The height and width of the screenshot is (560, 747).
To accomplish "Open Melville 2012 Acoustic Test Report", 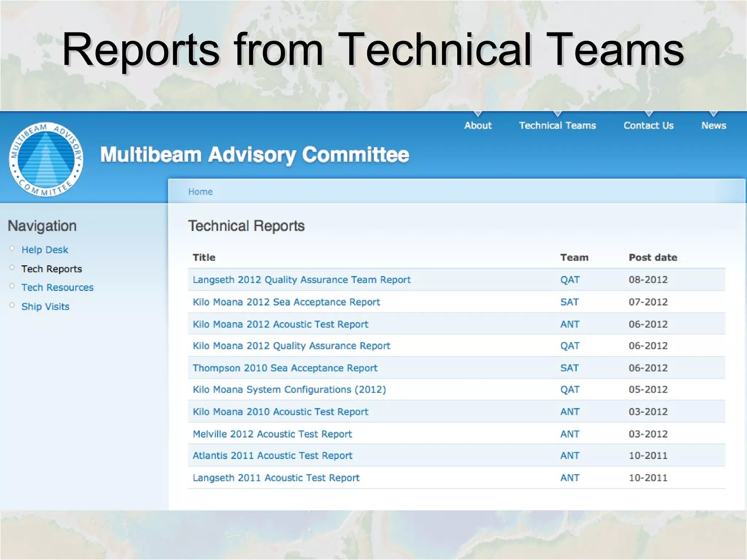I will [x=272, y=434].
